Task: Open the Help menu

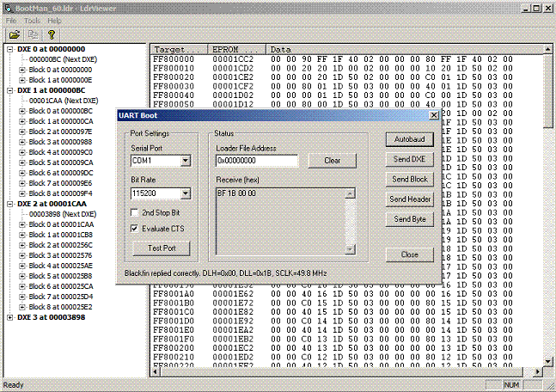Action: (x=54, y=21)
